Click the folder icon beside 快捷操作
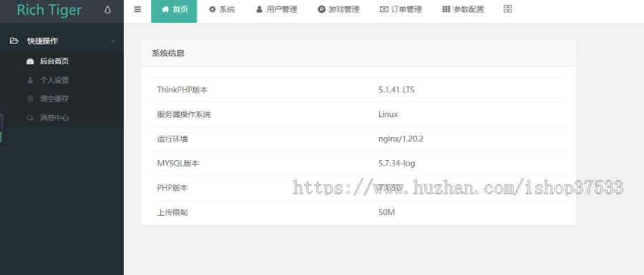 point(14,41)
